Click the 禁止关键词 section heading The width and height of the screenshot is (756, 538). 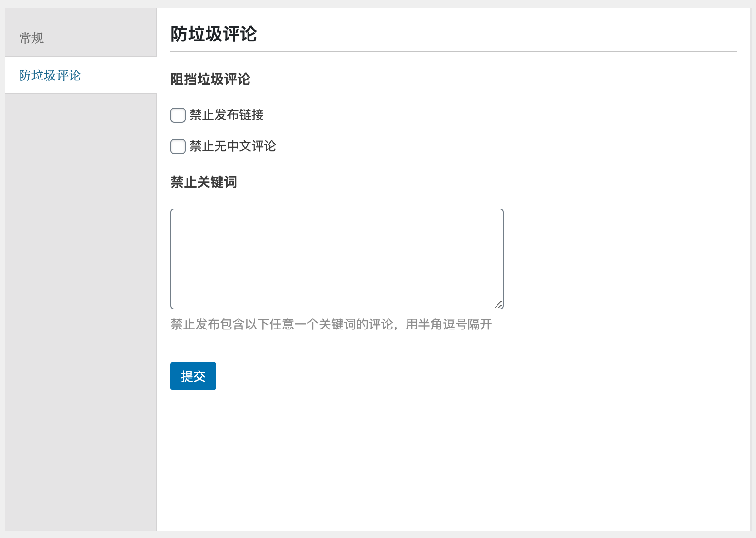(x=204, y=182)
